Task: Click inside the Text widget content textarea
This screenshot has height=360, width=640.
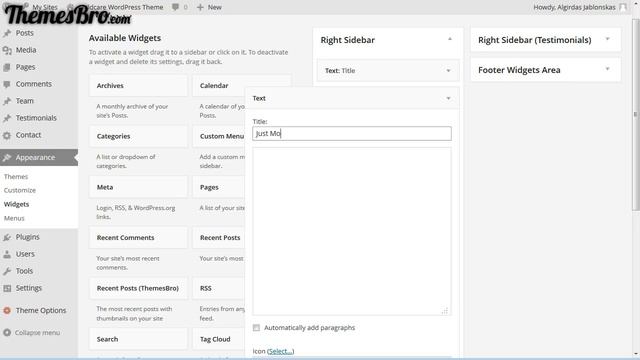Action: (352, 231)
